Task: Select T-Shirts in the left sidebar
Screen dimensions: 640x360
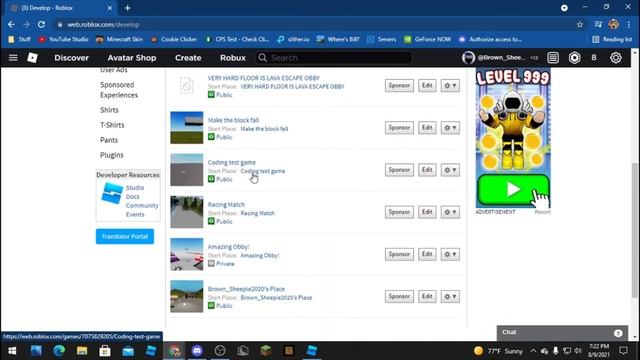Action: pyautogui.click(x=112, y=125)
